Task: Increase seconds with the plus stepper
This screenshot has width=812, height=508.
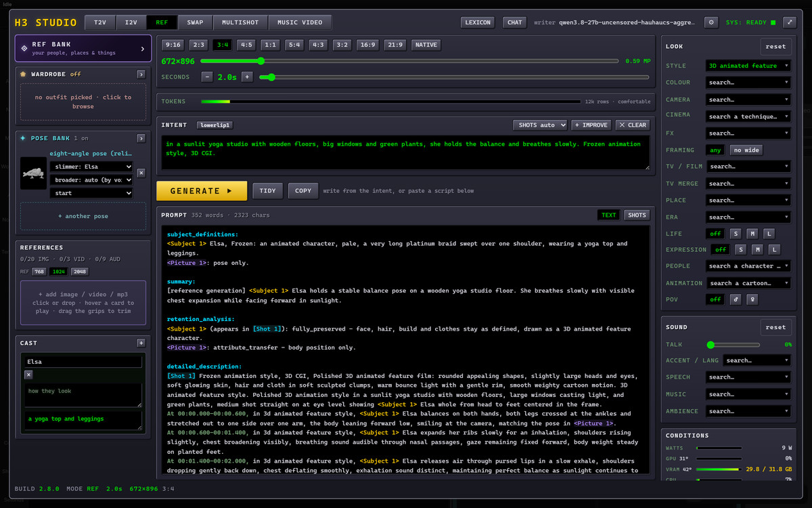Action: pyautogui.click(x=247, y=77)
